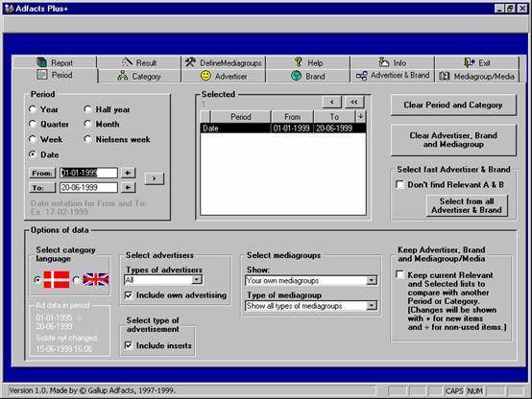Click the arrow button beside To date
The height and width of the screenshot is (399, 532).
128,187
